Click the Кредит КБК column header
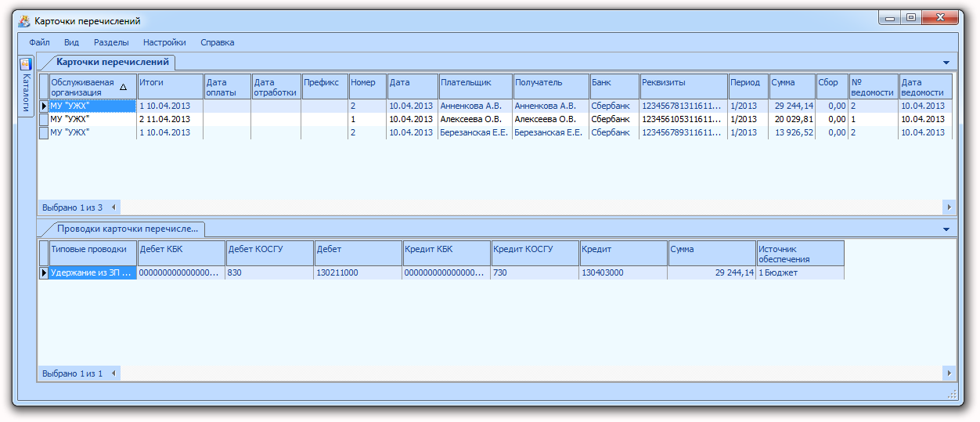The width and height of the screenshot is (980, 422). 447,254
